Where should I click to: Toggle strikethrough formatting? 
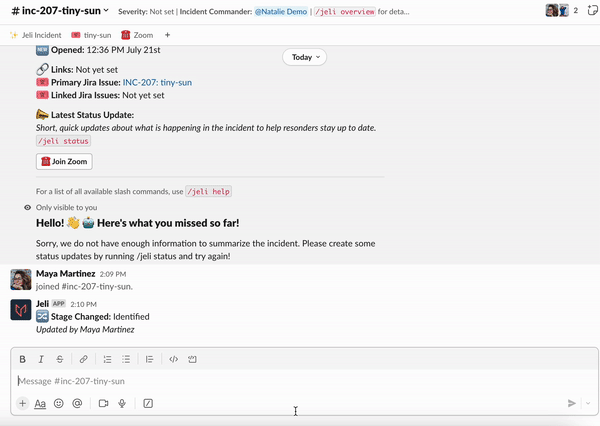coord(60,359)
